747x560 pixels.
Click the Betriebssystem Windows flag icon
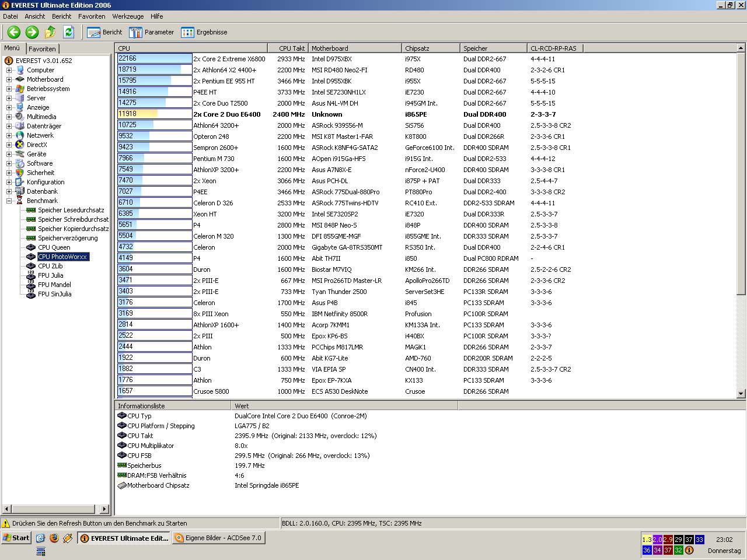(x=20, y=89)
